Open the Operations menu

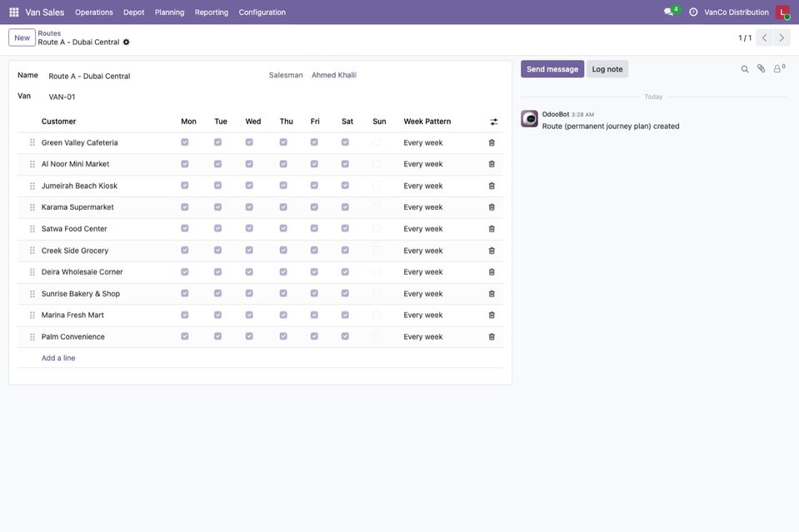pos(94,12)
